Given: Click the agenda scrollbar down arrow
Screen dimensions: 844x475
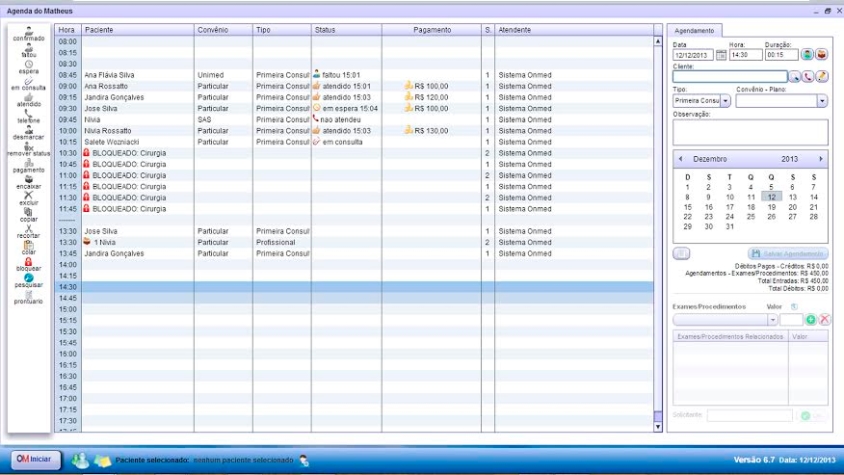Looking at the screenshot, I should pos(658,427).
